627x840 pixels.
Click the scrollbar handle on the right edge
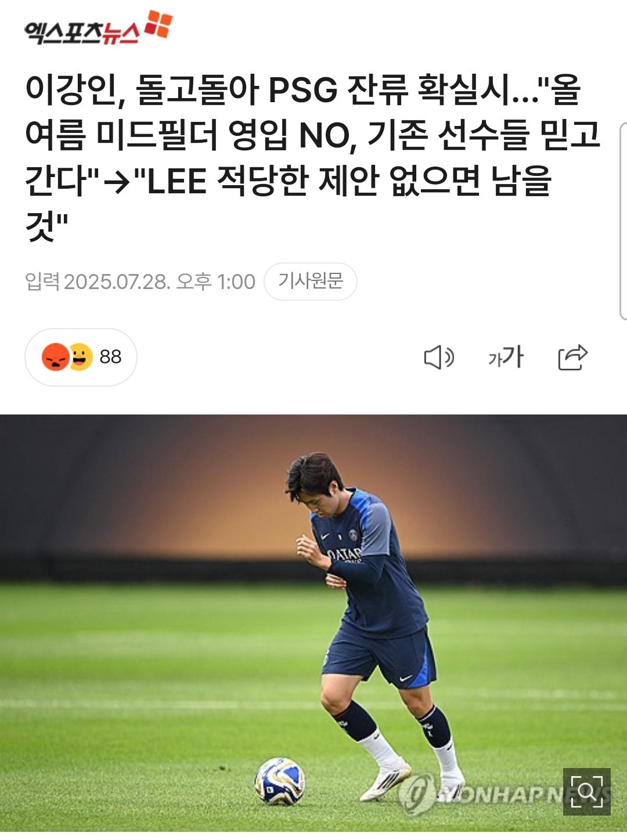tap(624, 221)
